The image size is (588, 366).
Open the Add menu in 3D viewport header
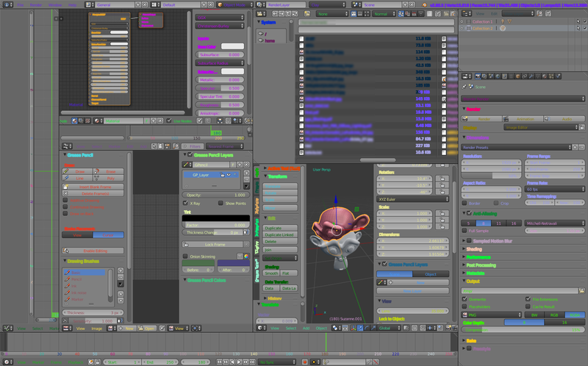coord(306,329)
